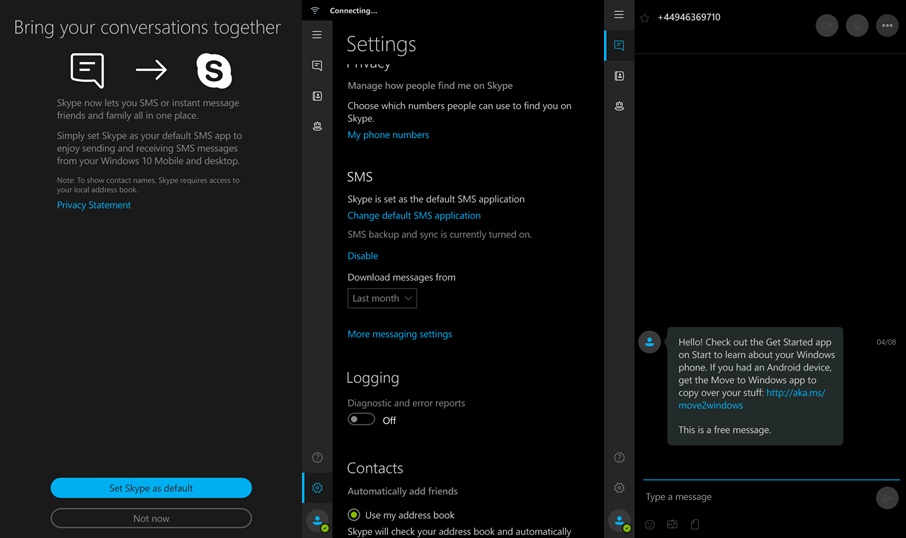Click the Hello message bubble
The image size is (906, 538).
tap(755, 386)
